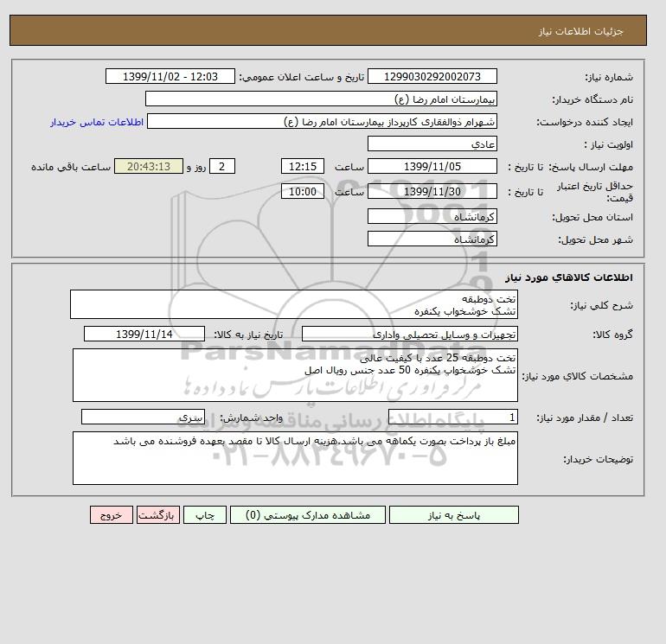Click label شرح کلی نیاز
The width and height of the screenshot is (666, 644).
tap(601, 305)
